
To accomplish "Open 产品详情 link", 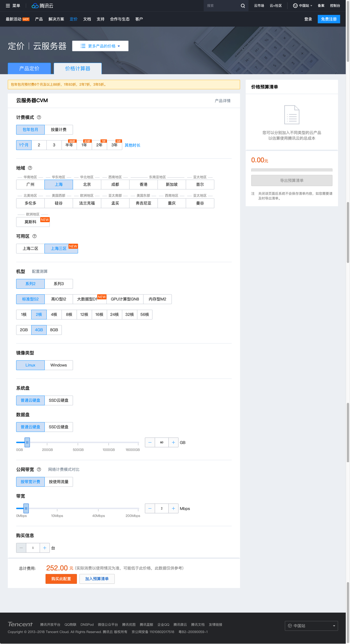I will click(x=223, y=101).
